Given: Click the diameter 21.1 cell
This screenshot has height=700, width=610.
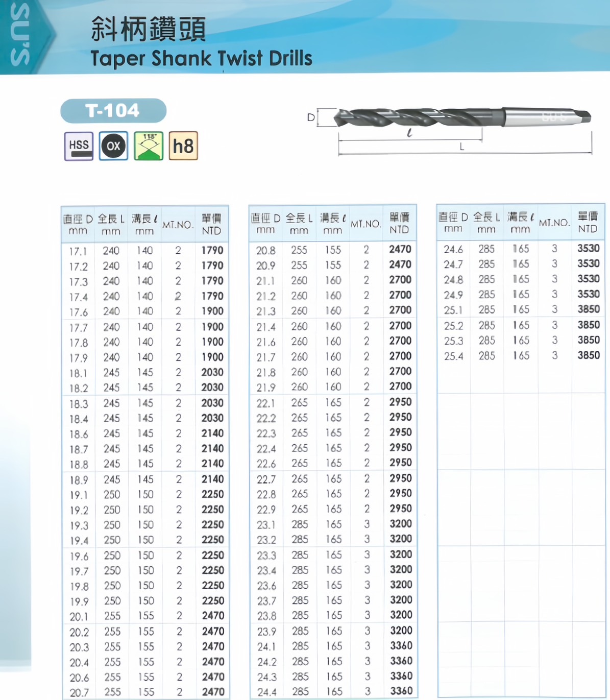Looking at the screenshot, I should click(x=265, y=281).
